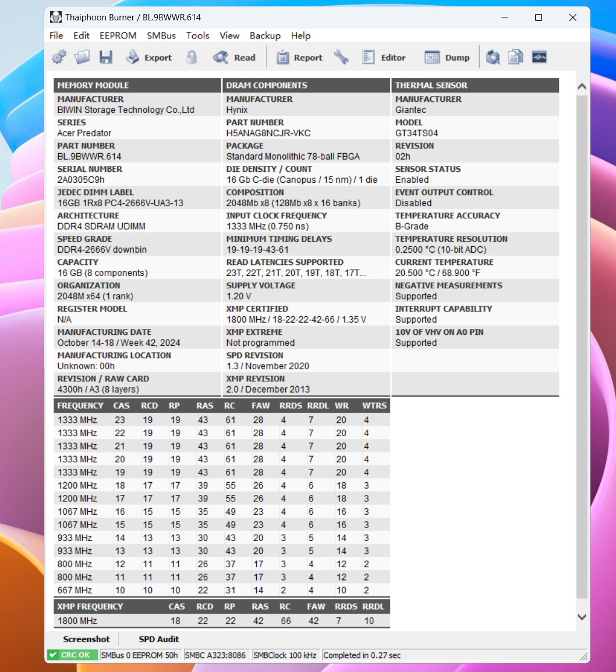This screenshot has height=672, width=616.
Task: Click the window resize grip corner
Action: pos(583,656)
